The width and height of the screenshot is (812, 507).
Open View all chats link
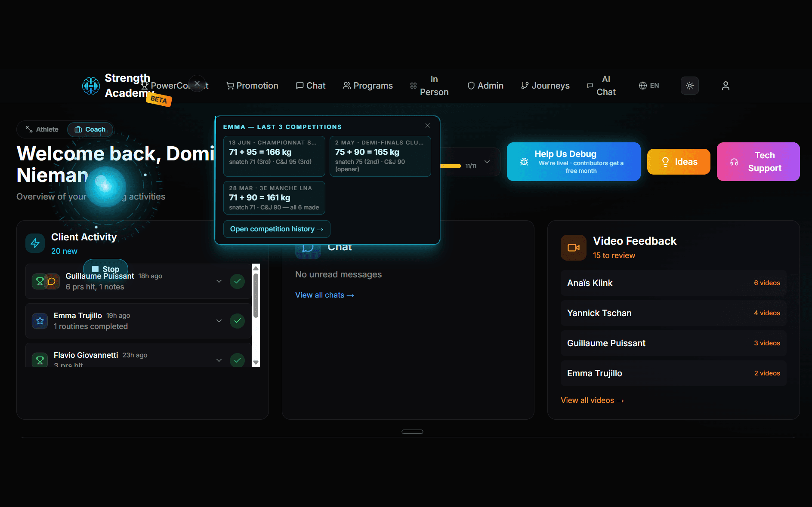[324, 295]
